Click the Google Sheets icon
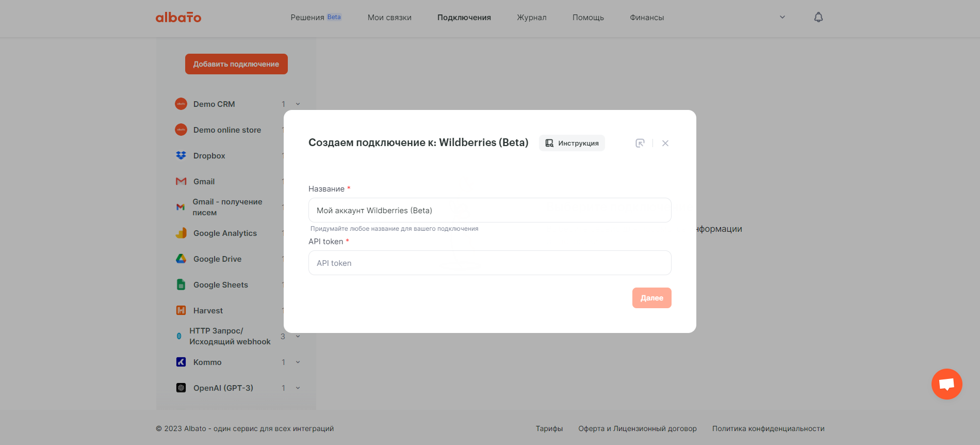The width and height of the screenshot is (980, 445). click(x=181, y=284)
